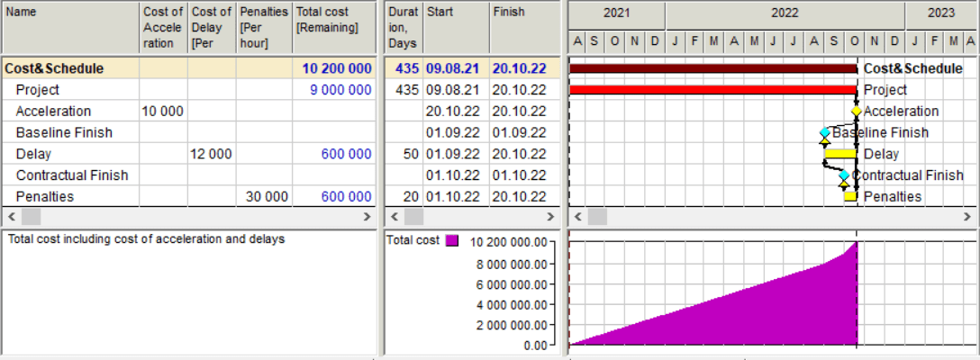Screen dimensions: 980x360
Task: Click the Cost of Delay column header
Action: pyautogui.click(x=212, y=28)
